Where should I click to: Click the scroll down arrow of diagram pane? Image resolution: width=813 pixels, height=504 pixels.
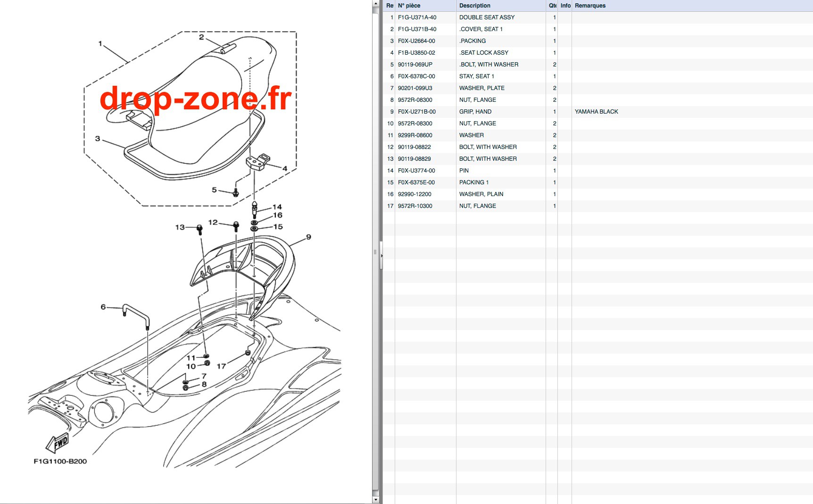pyautogui.click(x=375, y=499)
